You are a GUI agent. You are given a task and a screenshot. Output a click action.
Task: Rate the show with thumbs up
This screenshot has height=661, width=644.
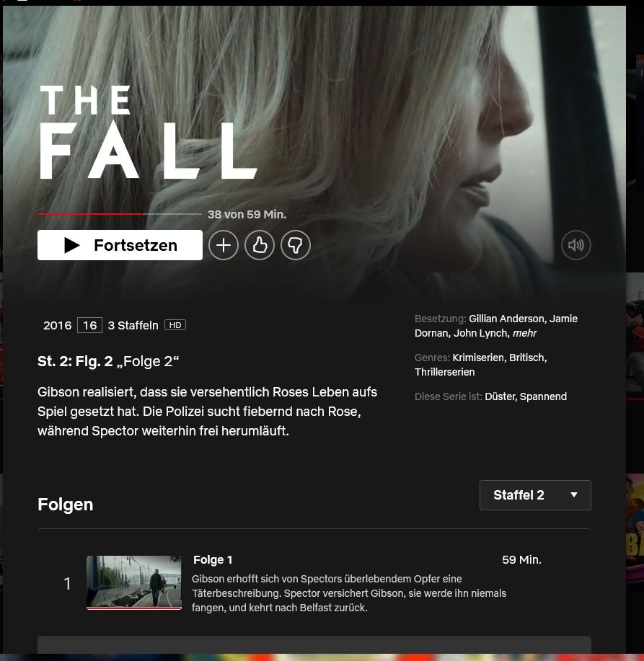pyautogui.click(x=260, y=245)
